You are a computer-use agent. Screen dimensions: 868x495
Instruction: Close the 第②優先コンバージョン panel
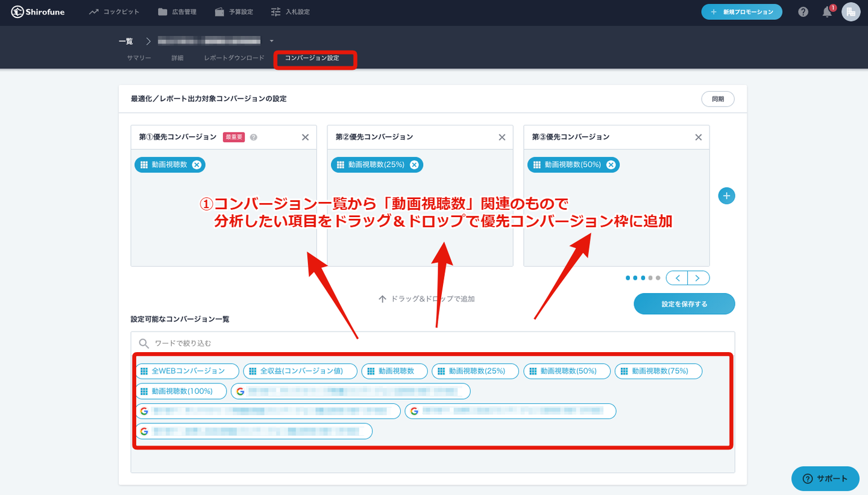coord(502,137)
